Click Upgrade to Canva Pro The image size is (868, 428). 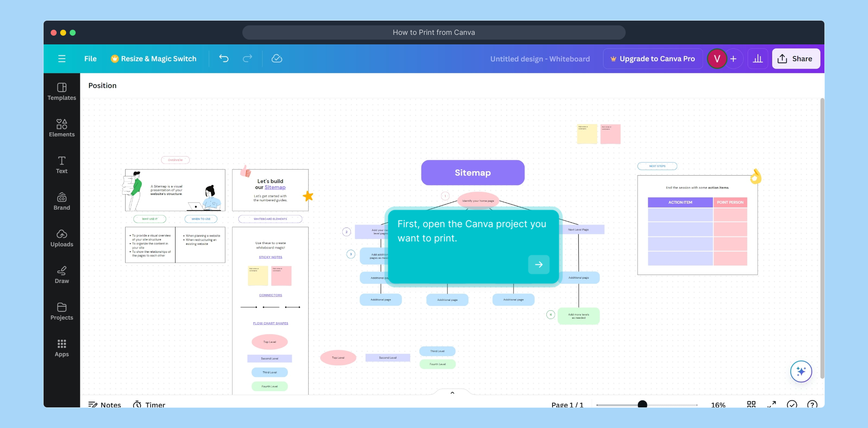coord(653,59)
